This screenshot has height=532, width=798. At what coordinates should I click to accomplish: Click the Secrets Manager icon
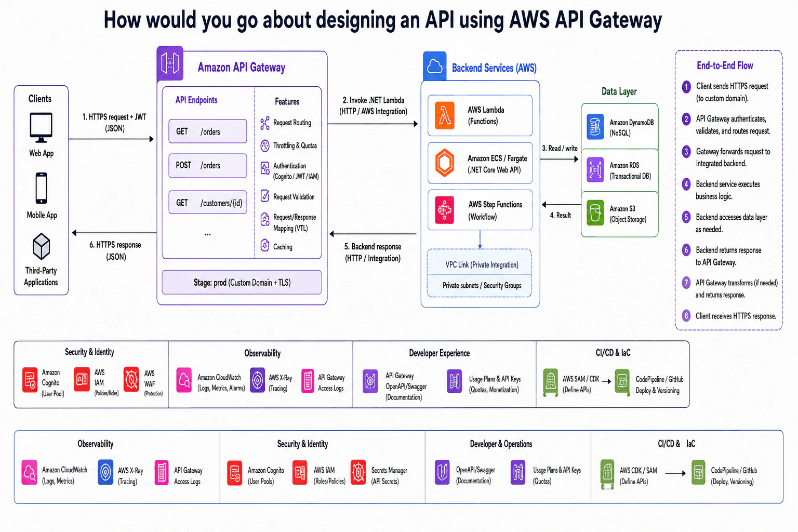pos(358,472)
